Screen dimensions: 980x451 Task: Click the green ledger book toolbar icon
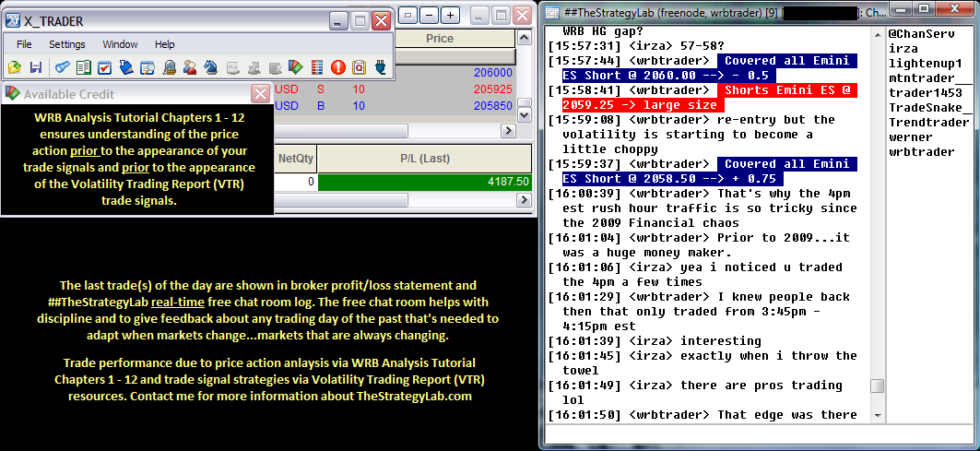[x=83, y=67]
